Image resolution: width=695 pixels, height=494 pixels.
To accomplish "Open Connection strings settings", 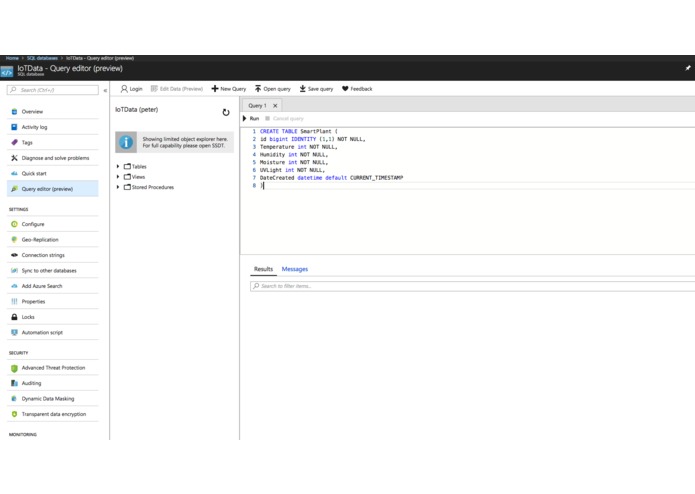I will [53, 255].
